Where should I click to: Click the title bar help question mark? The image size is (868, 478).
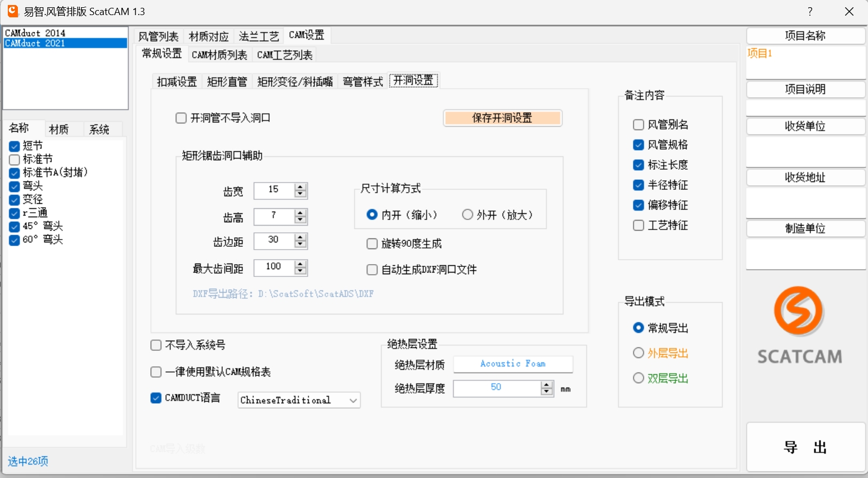tap(809, 12)
